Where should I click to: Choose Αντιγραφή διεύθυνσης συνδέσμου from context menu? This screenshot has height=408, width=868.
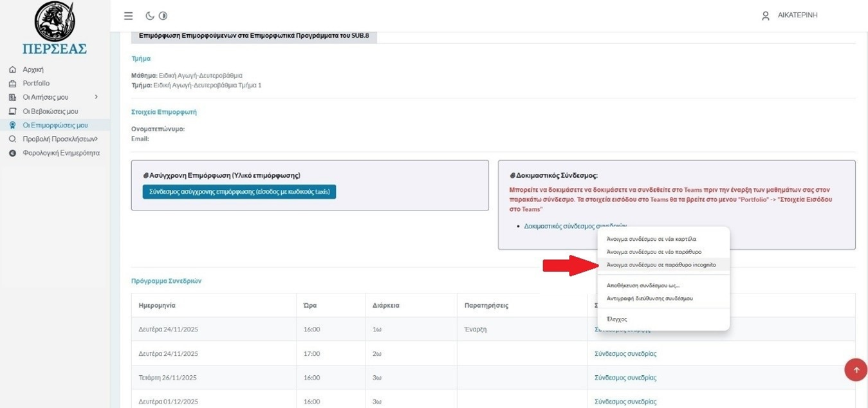click(x=649, y=299)
